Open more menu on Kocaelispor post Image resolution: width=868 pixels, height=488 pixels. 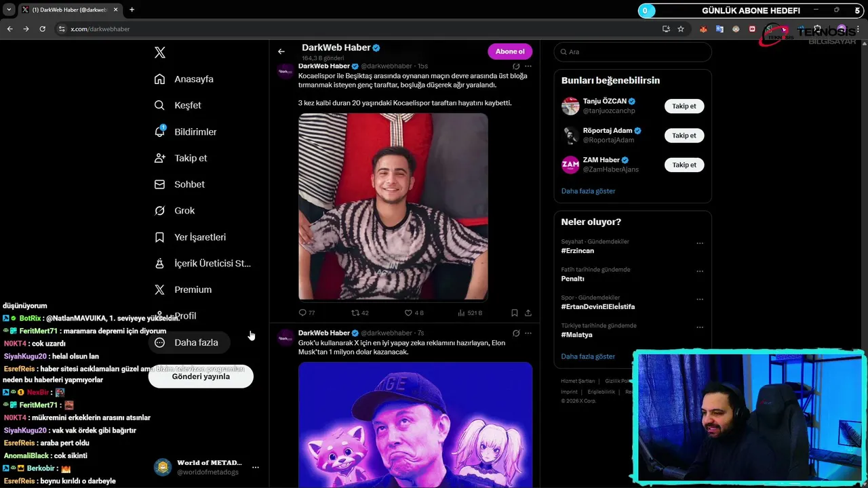[x=528, y=66]
